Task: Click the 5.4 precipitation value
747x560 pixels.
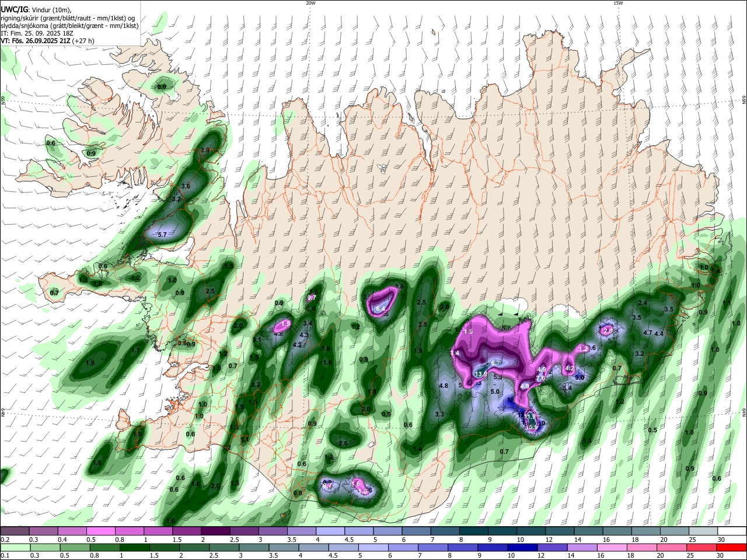Action: pyautogui.click(x=567, y=388)
